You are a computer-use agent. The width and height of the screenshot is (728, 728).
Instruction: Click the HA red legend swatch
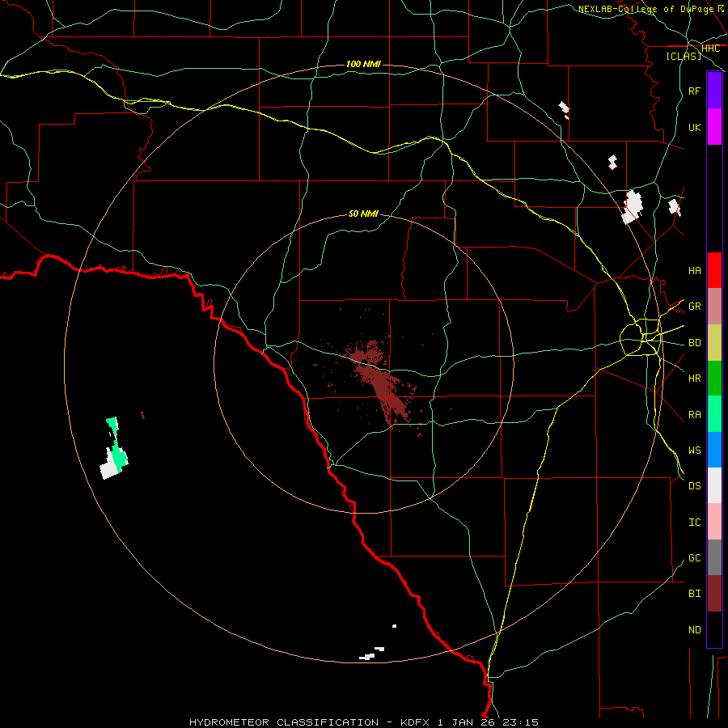pyautogui.click(x=714, y=270)
